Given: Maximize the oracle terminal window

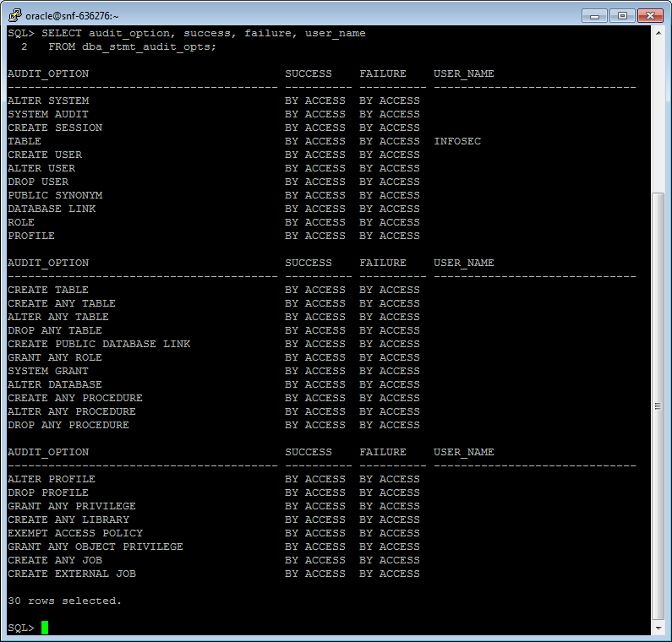Looking at the screenshot, I should pos(622,16).
